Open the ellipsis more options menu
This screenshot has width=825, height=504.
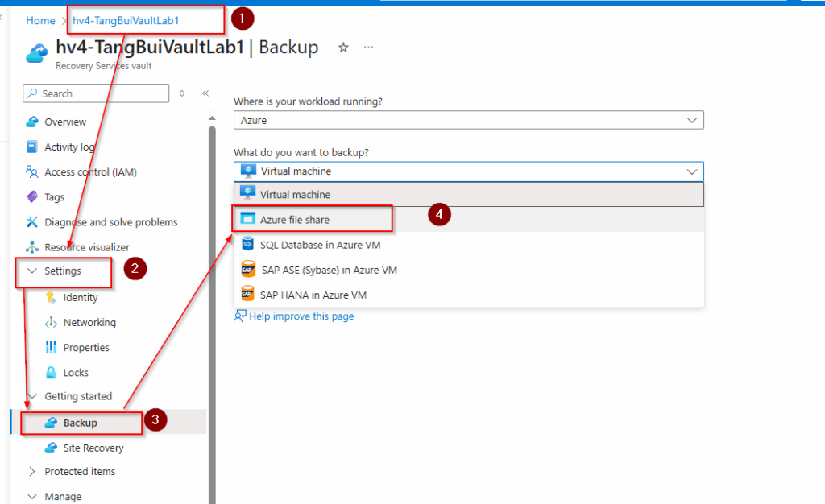pyautogui.click(x=368, y=48)
